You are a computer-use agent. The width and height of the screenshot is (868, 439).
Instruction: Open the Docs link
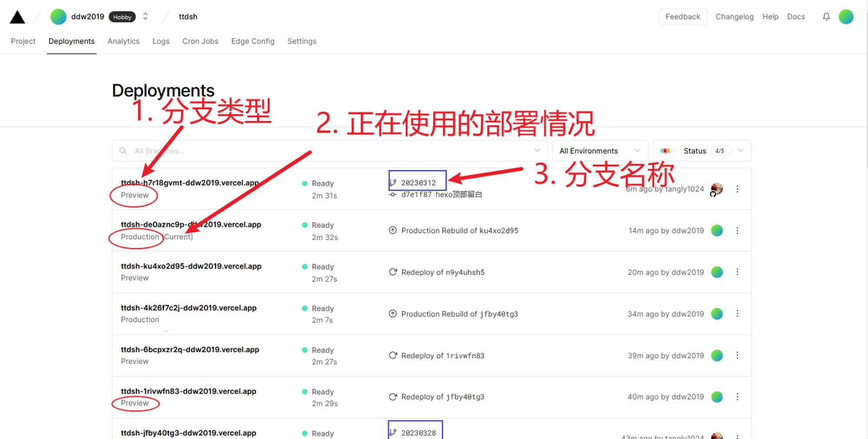[x=796, y=16]
